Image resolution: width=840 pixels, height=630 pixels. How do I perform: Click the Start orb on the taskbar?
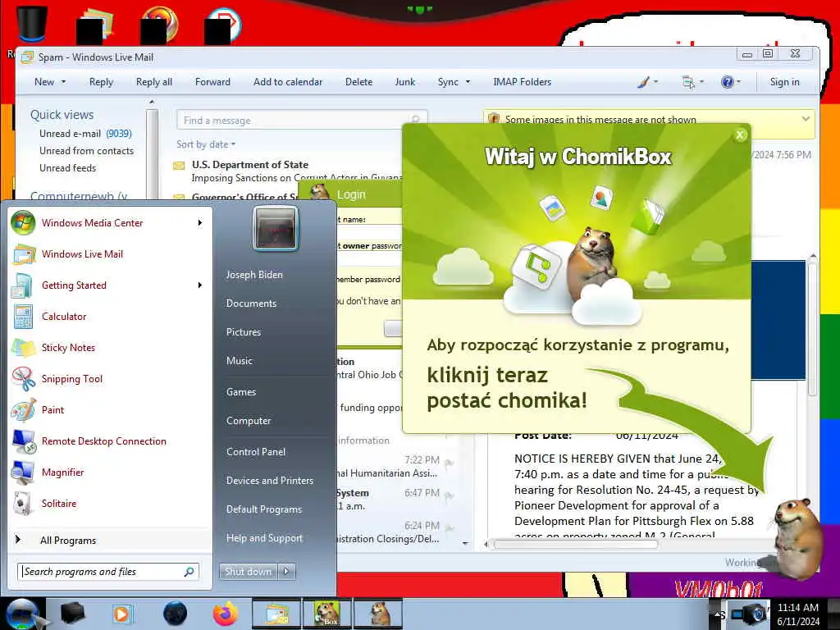point(22,614)
